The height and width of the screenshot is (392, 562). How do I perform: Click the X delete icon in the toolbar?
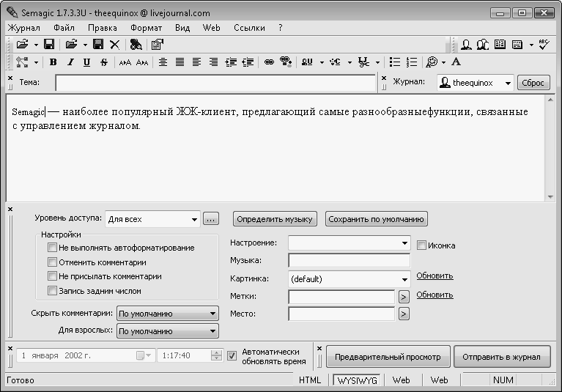coord(115,45)
